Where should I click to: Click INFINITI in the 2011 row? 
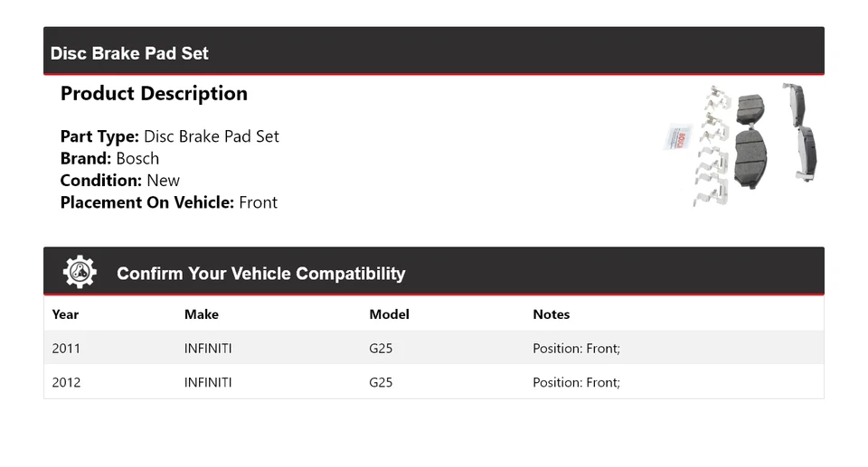[208, 348]
